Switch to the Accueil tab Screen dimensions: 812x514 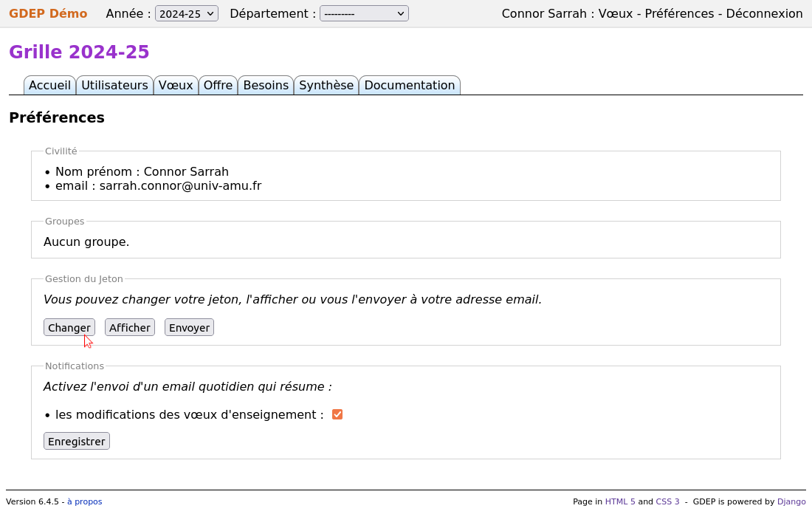49,85
